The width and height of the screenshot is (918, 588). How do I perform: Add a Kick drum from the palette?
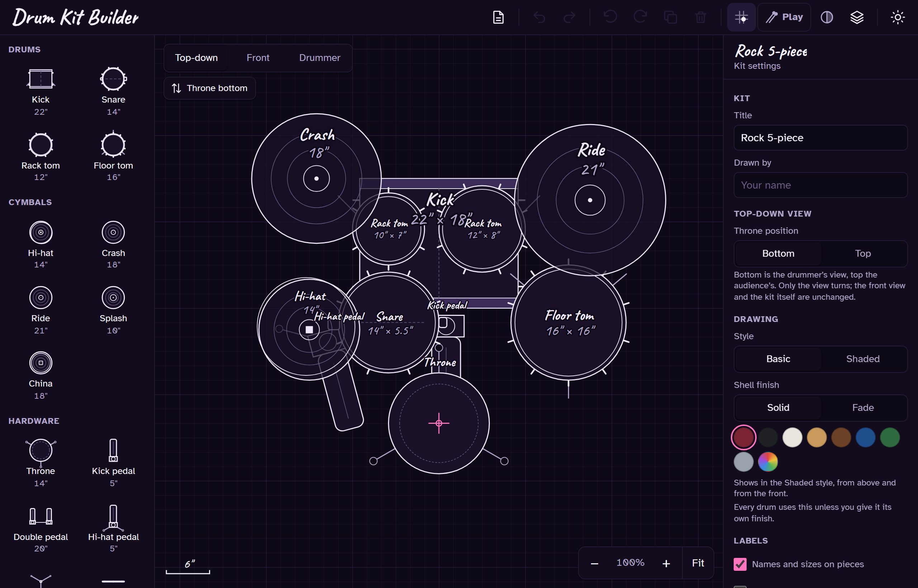pos(41,92)
